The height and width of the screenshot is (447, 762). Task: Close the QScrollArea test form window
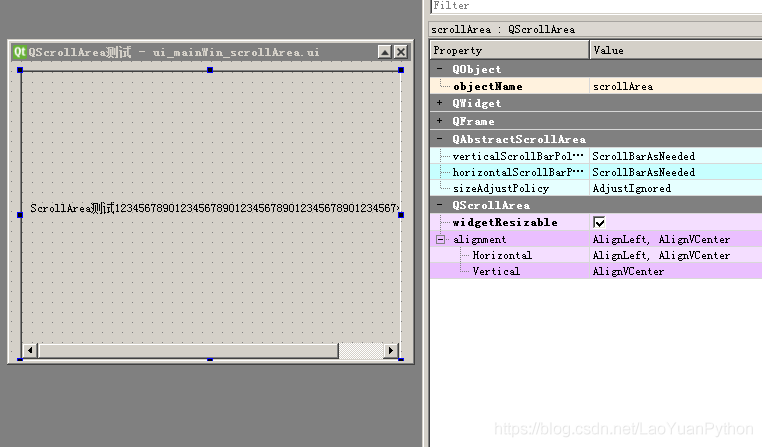[401, 52]
